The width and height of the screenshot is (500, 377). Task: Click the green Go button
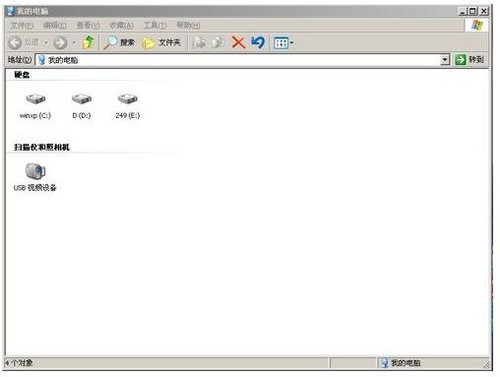tap(469, 60)
